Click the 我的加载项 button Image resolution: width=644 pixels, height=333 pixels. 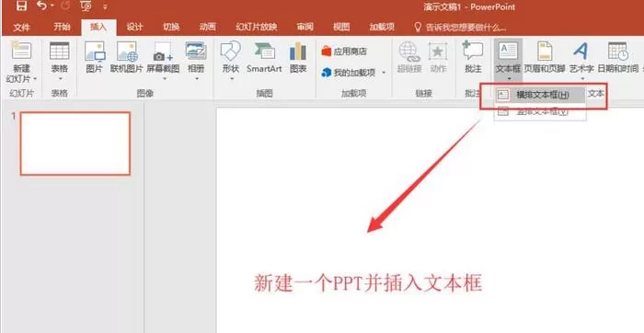349,73
